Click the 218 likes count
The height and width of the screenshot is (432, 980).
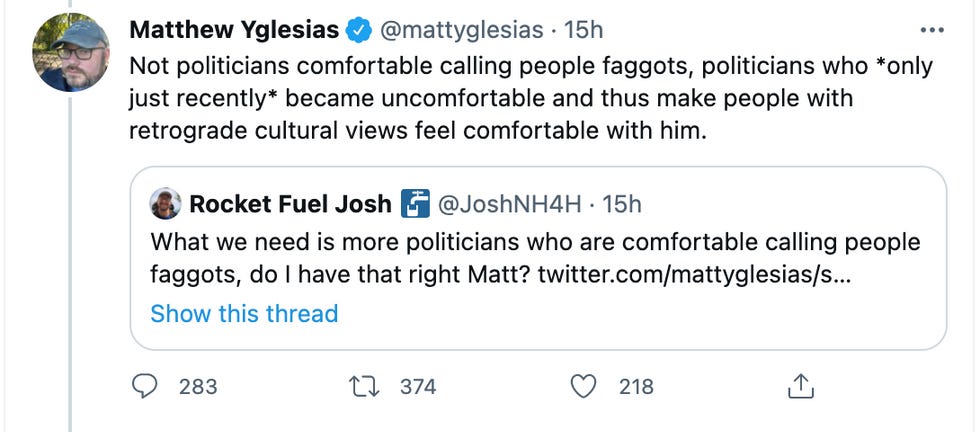636,386
